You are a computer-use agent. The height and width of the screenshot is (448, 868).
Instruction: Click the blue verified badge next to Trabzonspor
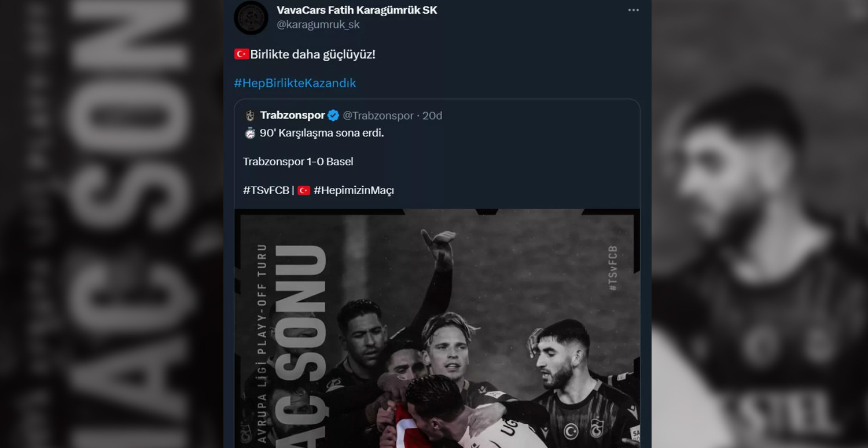click(333, 115)
